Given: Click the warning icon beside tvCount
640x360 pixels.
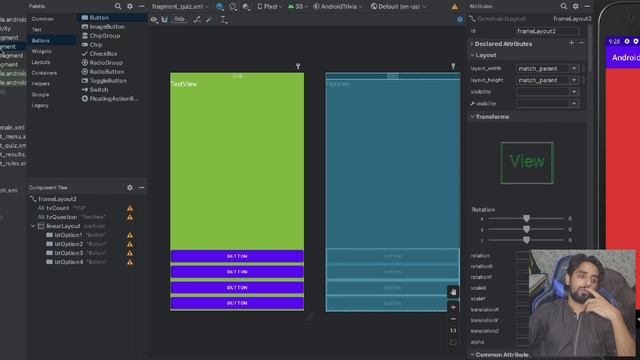Looking at the screenshot, I should coord(130,208).
